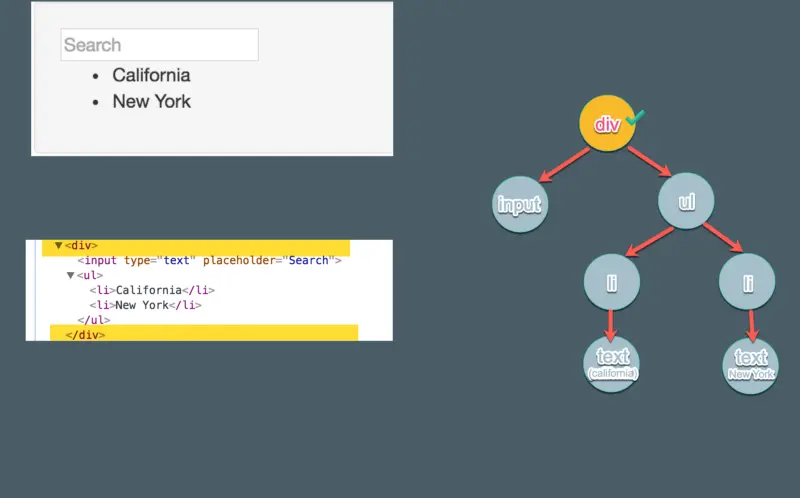Image resolution: width=800 pixels, height=498 pixels.
Task: Select the input type="text" code line
Action: point(210,260)
